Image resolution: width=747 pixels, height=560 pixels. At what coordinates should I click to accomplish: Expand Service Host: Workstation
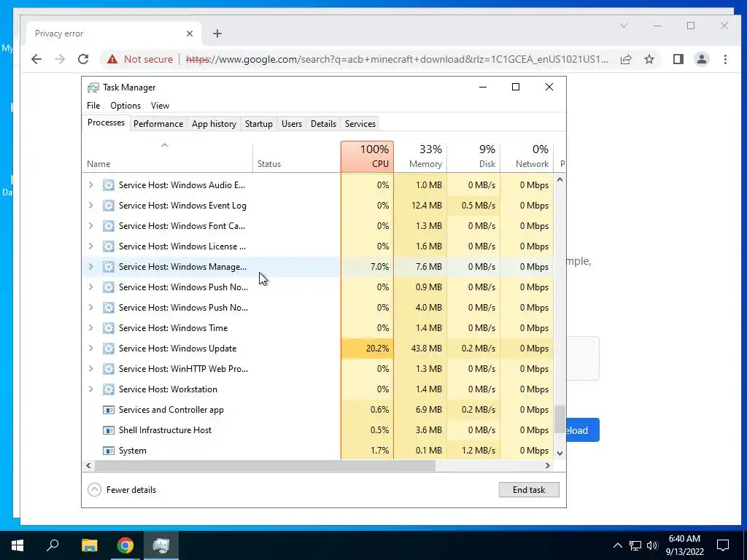[x=91, y=389]
